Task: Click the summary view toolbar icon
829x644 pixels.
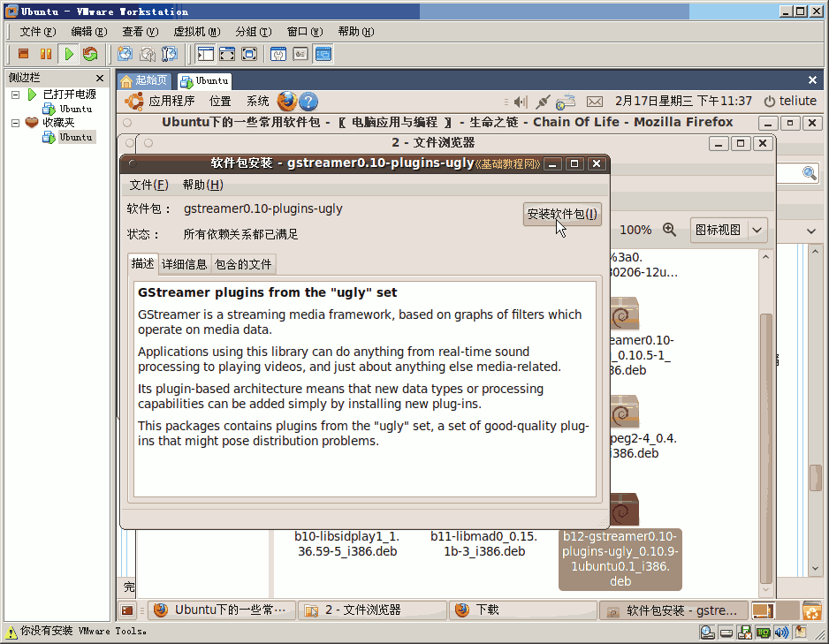Action: 278,54
